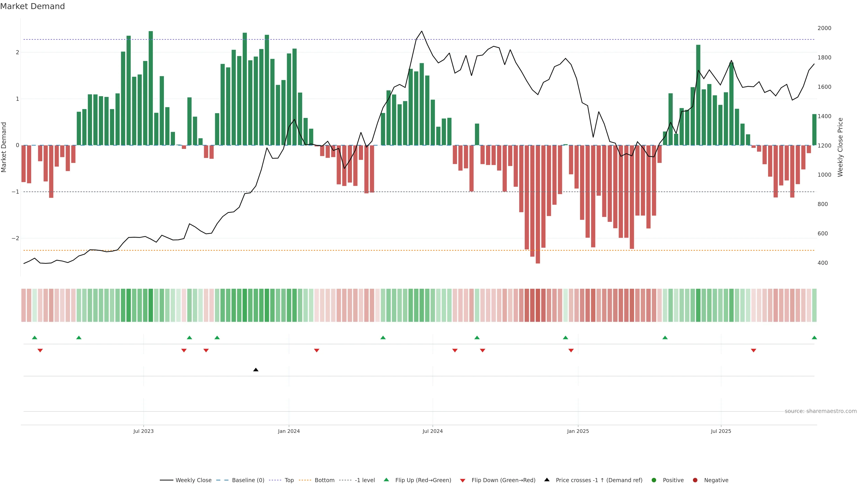
Task: Click the black triangle icon in the legend
Action: click(x=547, y=480)
